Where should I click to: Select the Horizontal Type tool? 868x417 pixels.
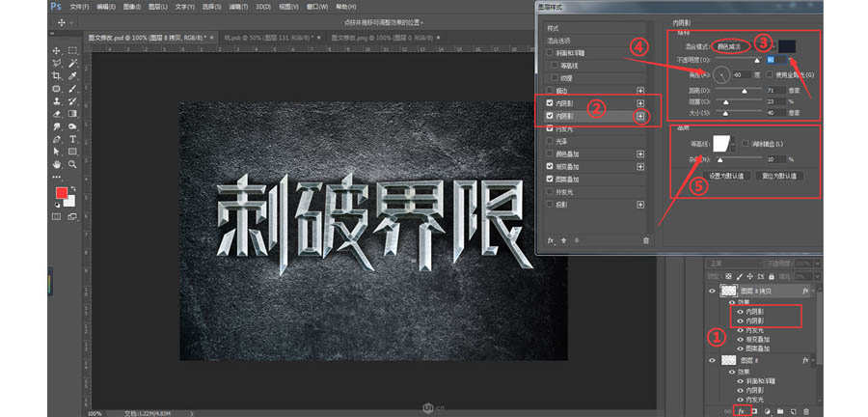pos(73,138)
